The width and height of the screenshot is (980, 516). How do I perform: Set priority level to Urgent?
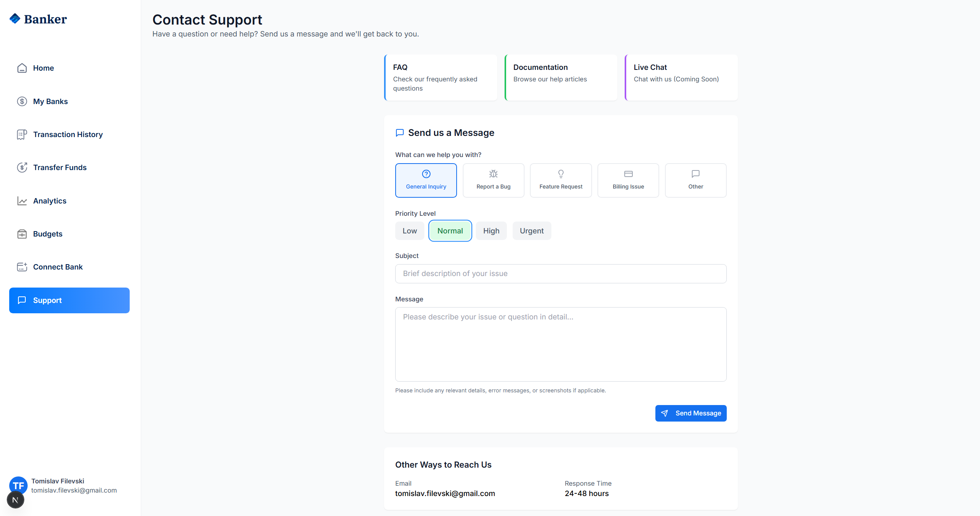click(531, 231)
